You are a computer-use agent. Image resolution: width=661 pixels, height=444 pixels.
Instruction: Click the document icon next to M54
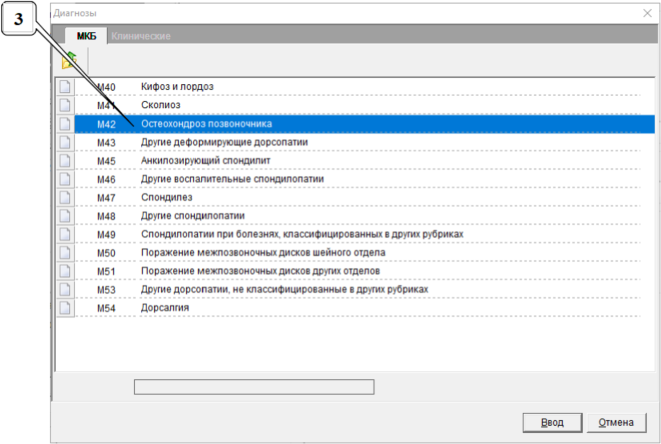click(65, 308)
